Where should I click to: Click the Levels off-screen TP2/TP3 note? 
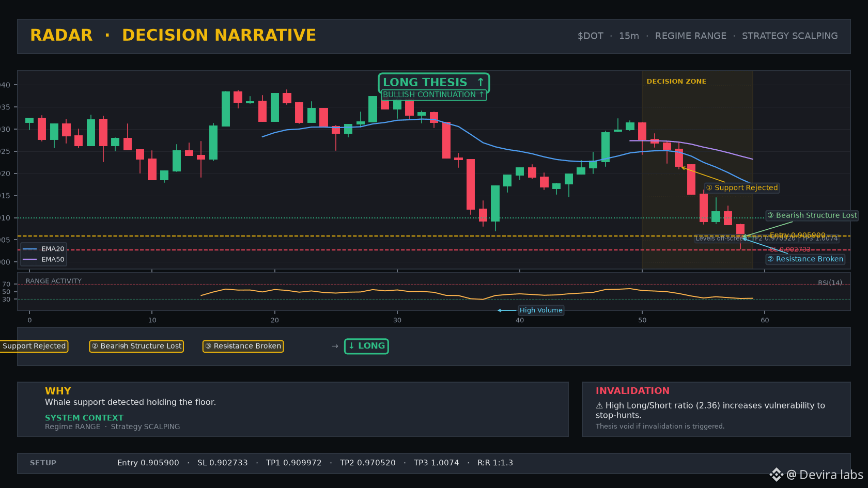pos(767,239)
